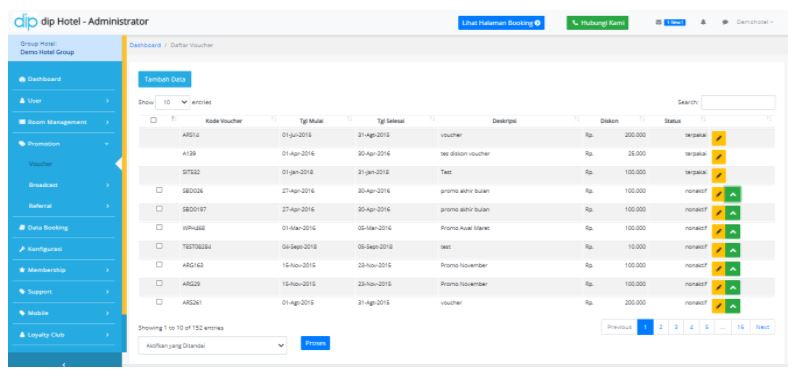Screen dimensions: 795x378
Task: Open the Show entries count dropdown
Action: coord(173,102)
